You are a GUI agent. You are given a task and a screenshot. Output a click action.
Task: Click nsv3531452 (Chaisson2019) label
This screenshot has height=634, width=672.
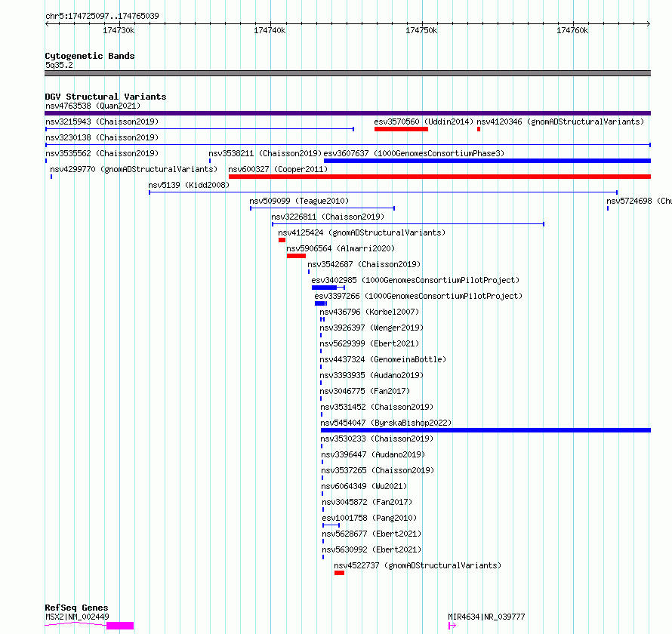pos(377,407)
